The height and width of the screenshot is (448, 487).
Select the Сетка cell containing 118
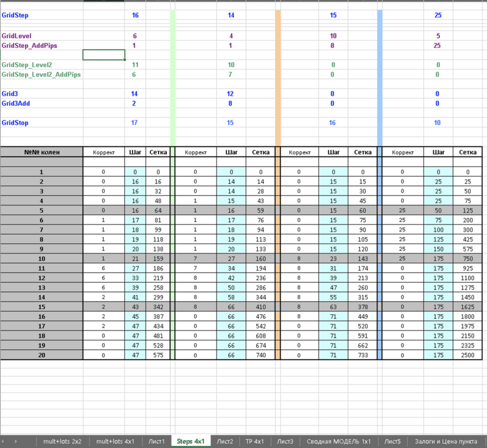pos(158,240)
